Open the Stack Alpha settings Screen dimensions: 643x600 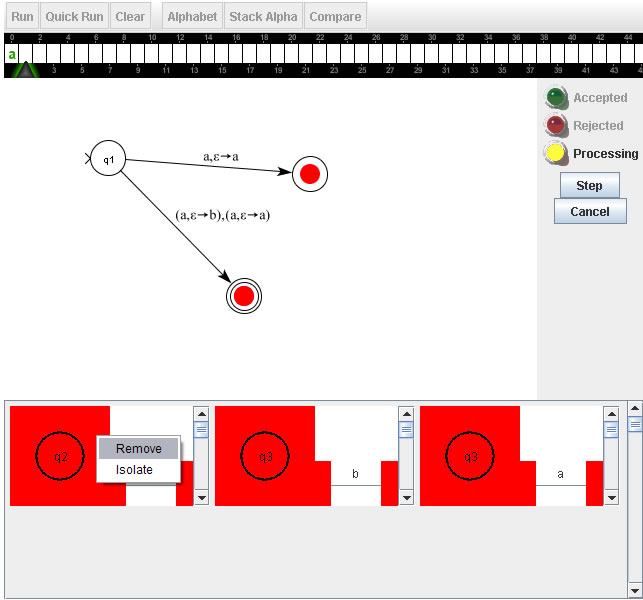pos(263,17)
